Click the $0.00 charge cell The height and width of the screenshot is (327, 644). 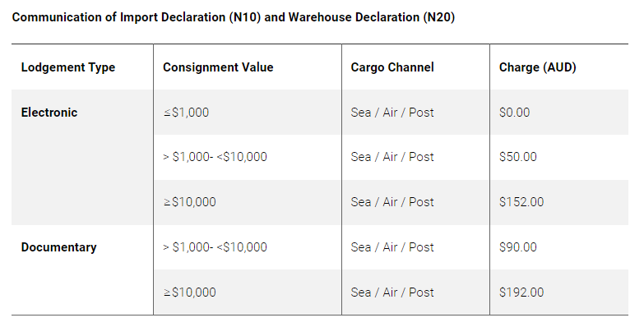[514, 113]
